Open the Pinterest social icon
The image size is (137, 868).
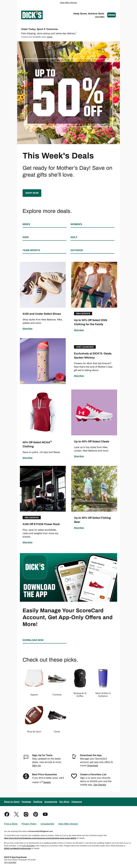(x=35, y=814)
